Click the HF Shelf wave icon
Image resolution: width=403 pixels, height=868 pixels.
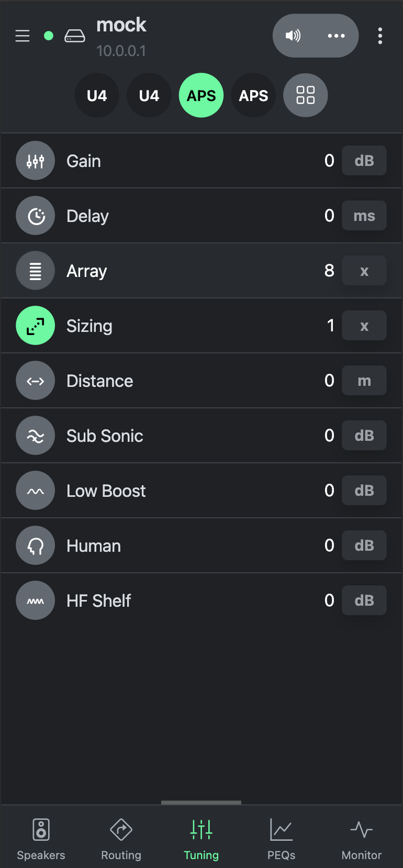pos(36,600)
